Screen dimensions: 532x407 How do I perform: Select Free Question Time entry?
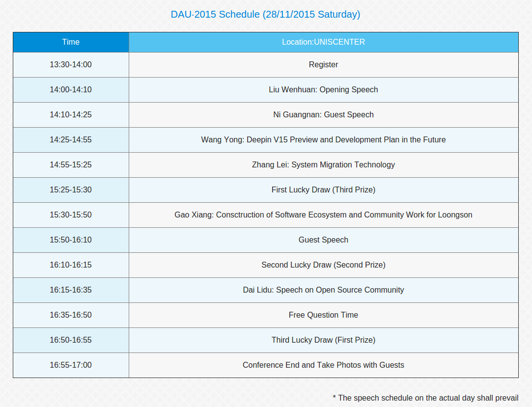[x=324, y=315]
